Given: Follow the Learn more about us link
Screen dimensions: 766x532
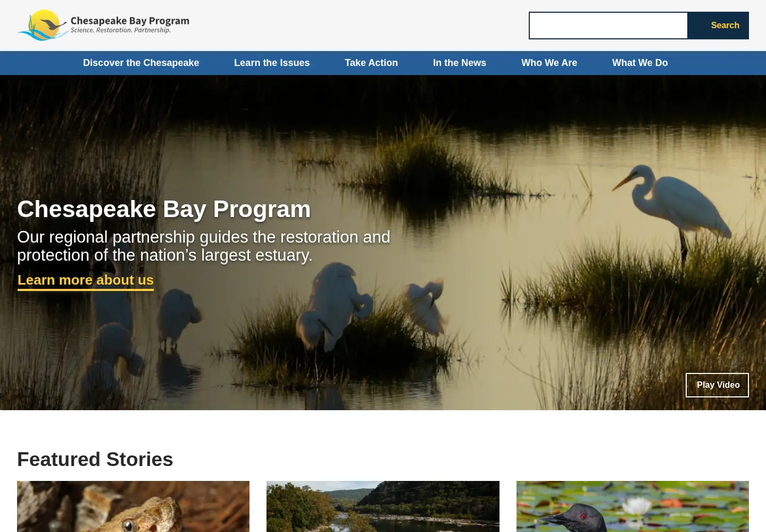Looking at the screenshot, I should pos(86,280).
